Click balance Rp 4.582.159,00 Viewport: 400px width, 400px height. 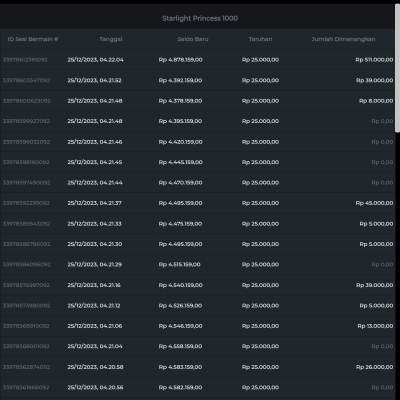pyautogui.click(x=180, y=387)
